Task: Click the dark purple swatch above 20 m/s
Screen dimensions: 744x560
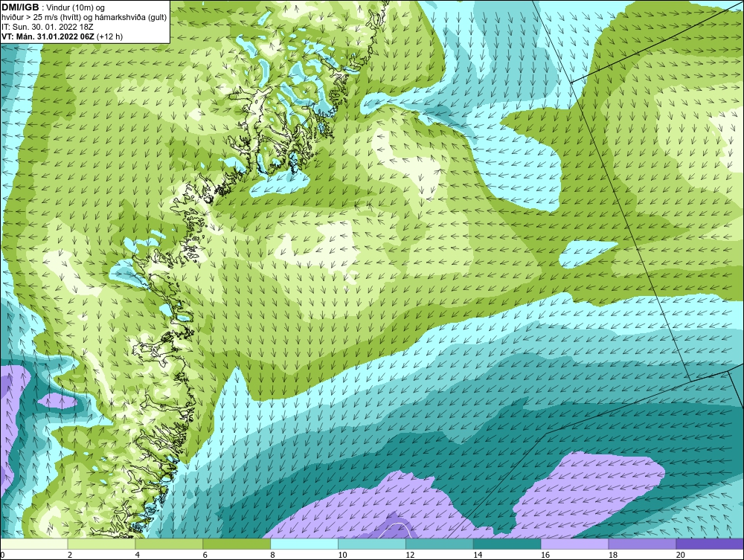Action: pyautogui.click(x=710, y=544)
